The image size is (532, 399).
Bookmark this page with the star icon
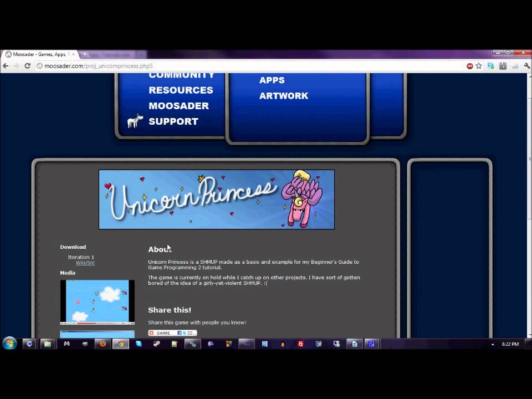479,66
